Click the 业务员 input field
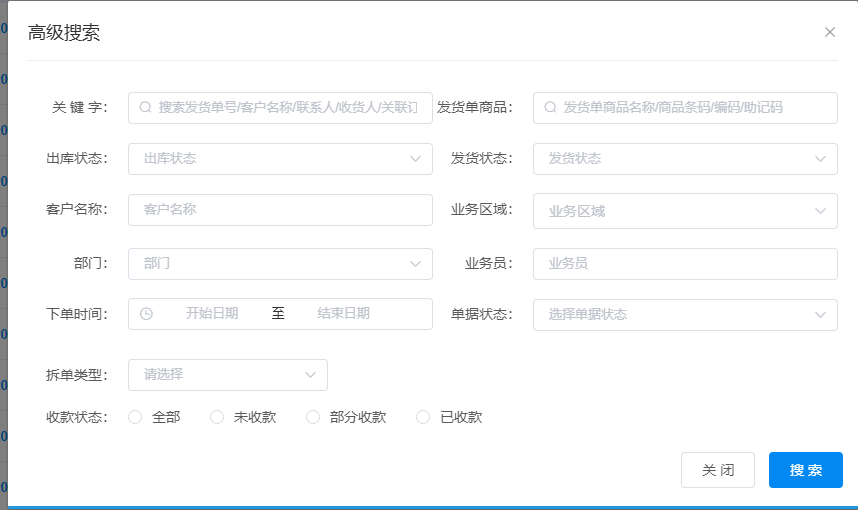The image size is (858, 510). tap(685, 263)
